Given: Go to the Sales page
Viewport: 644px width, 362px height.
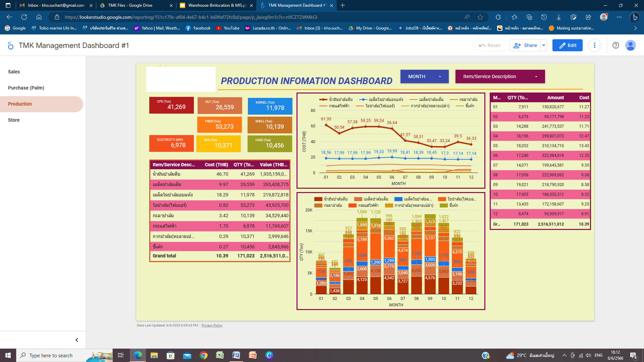Looking at the screenshot, I should (14, 72).
